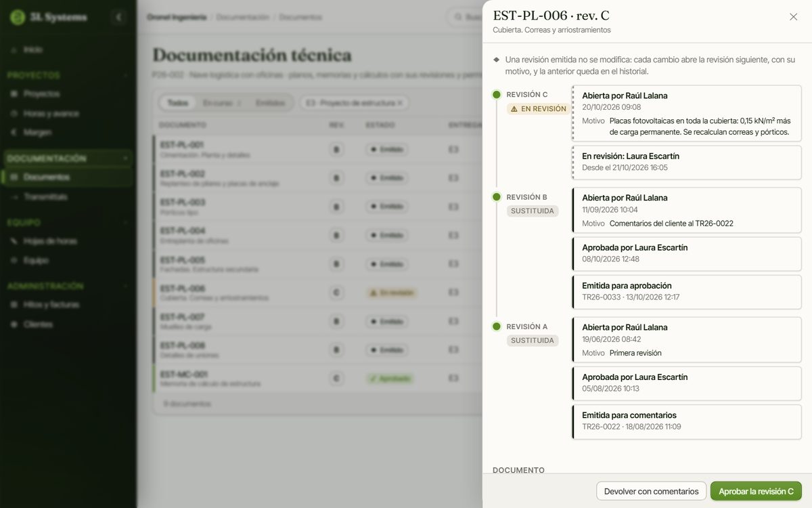Screen dimensions: 812x508
Task: Open the EST-PL-002 document row
Action: 318,178
